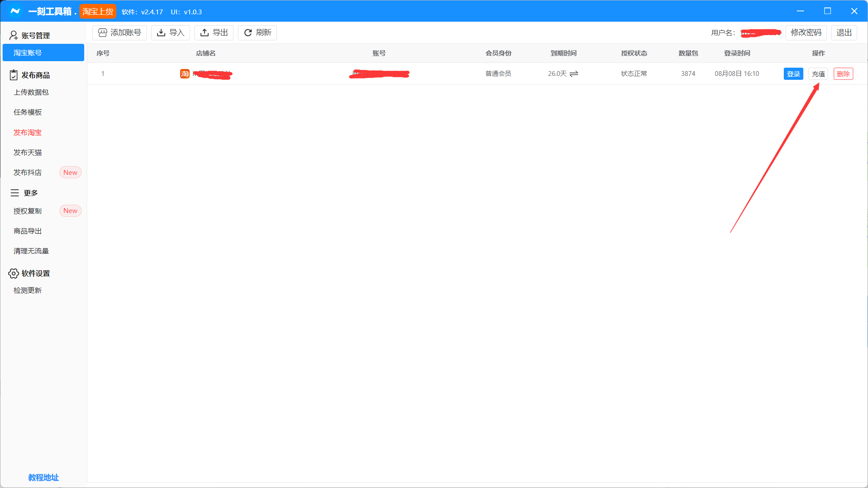Select 淘宝账号 in the sidebar
Image resolution: width=868 pixels, height=488 pixels.
point(43,52)
